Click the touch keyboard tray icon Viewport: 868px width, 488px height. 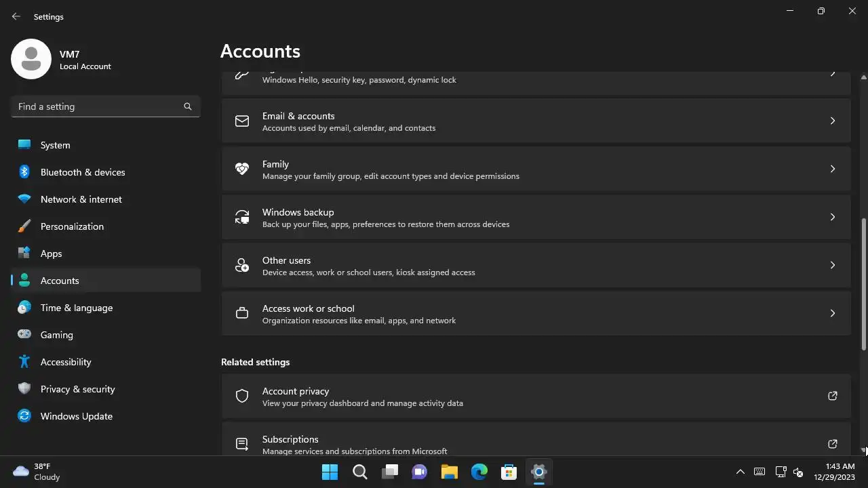pos(759,472)
